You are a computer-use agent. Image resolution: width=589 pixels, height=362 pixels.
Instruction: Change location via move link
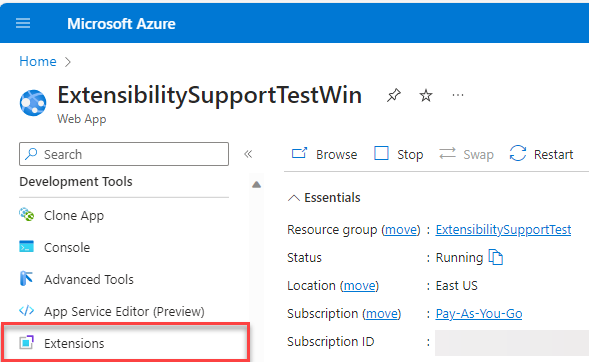pos(359,286)
